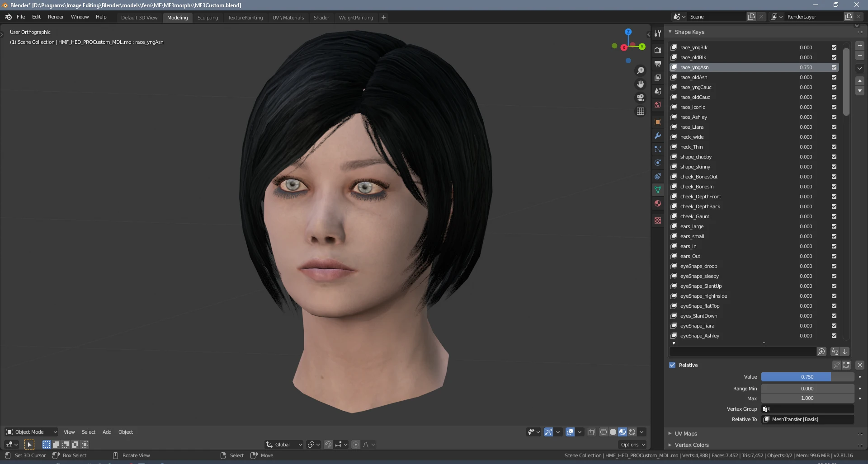Screen dimensions: 868x464
Task: Toggle X-ray display in viewport header
Action: point(591,432)
